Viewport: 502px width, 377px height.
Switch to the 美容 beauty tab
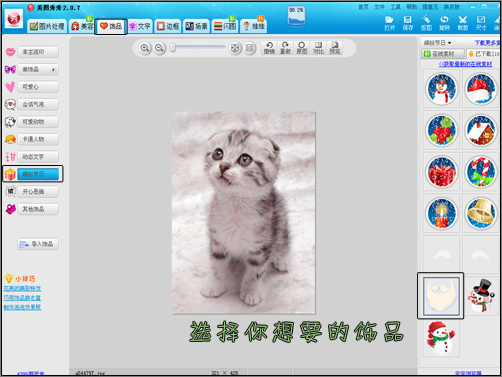(82, 26)
